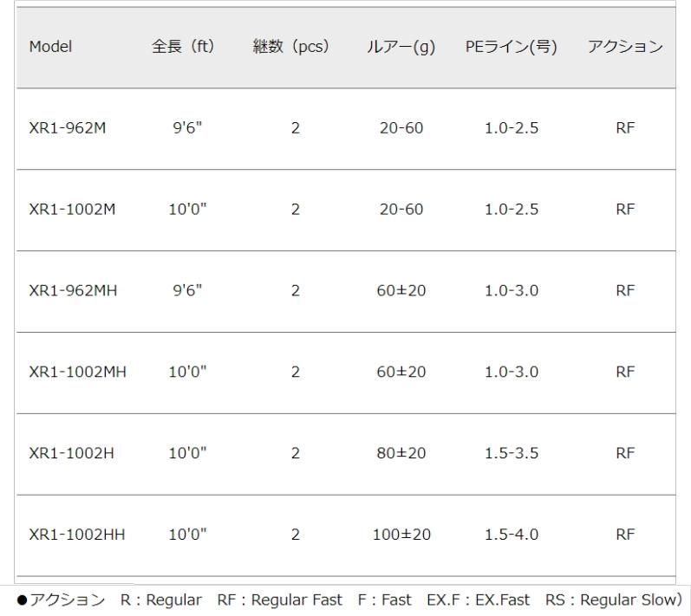Click the アクション column header

625,47
